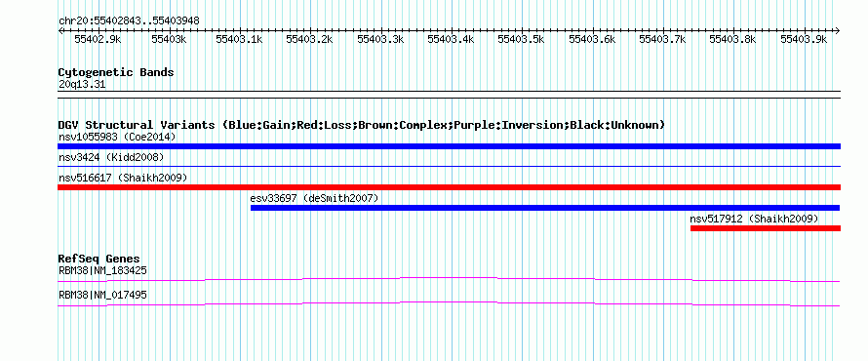Open the esv33697 (deSmith2007) blue variant bar
The image size is (868, 361).
click(545, 208)
